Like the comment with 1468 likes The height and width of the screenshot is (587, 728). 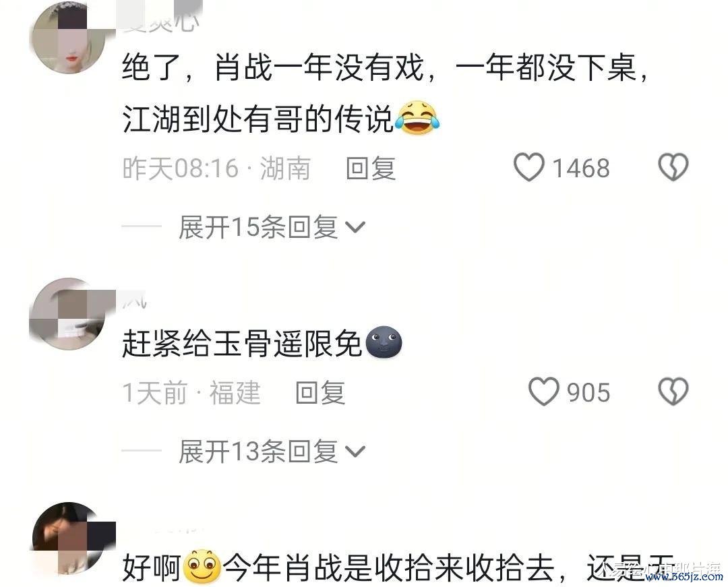coord(529,167)
